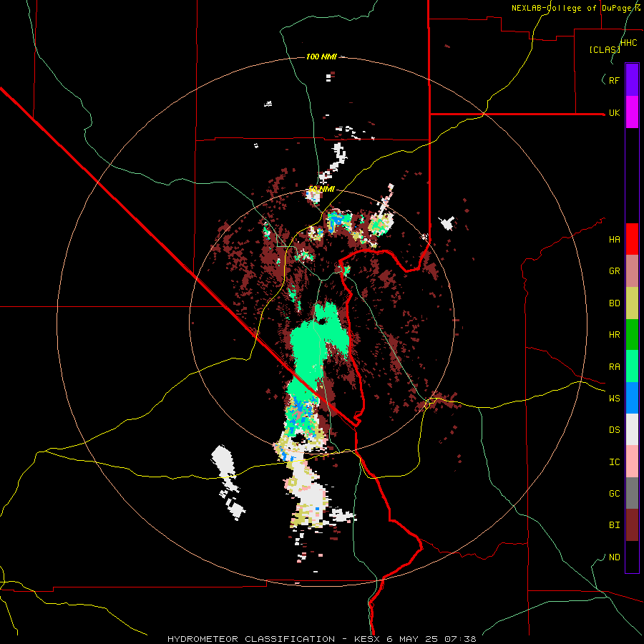Screen dimensions: 644x644
Task: Select the GC gray legend swatch
Action: point(632,493)
